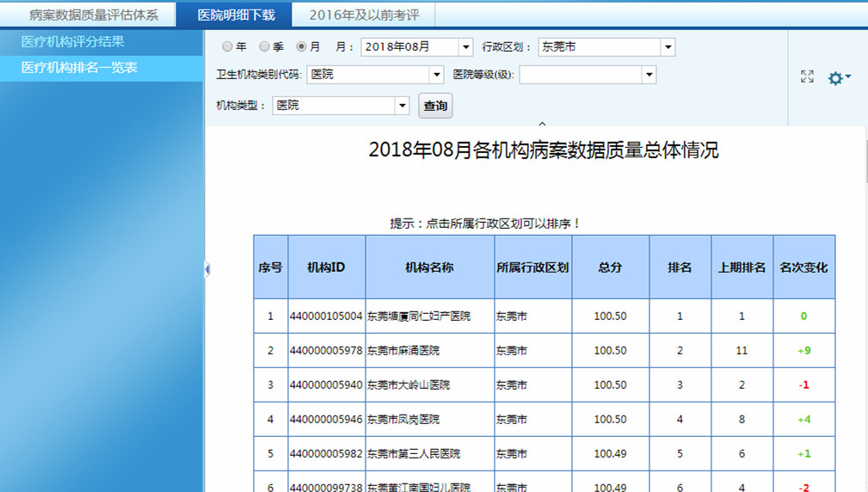The height and width of the screenshot is (492, 868).
Task: Expand the 机构类型 dropdown
Action: point(402,105)
